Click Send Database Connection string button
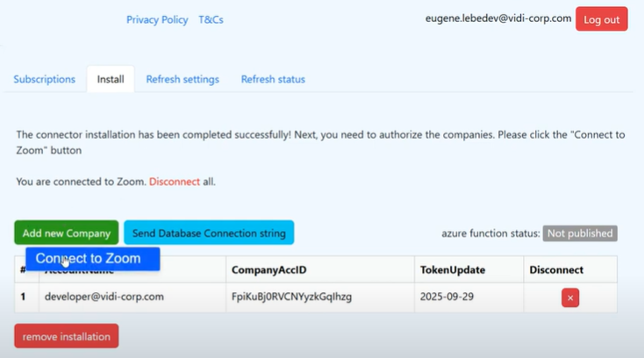Screen dimensions: 644x358 coord(209,233)
